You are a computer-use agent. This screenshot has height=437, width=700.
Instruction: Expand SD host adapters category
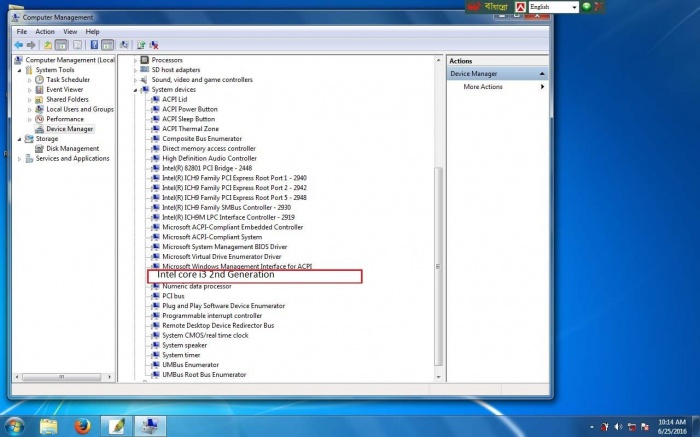[135, 70]
